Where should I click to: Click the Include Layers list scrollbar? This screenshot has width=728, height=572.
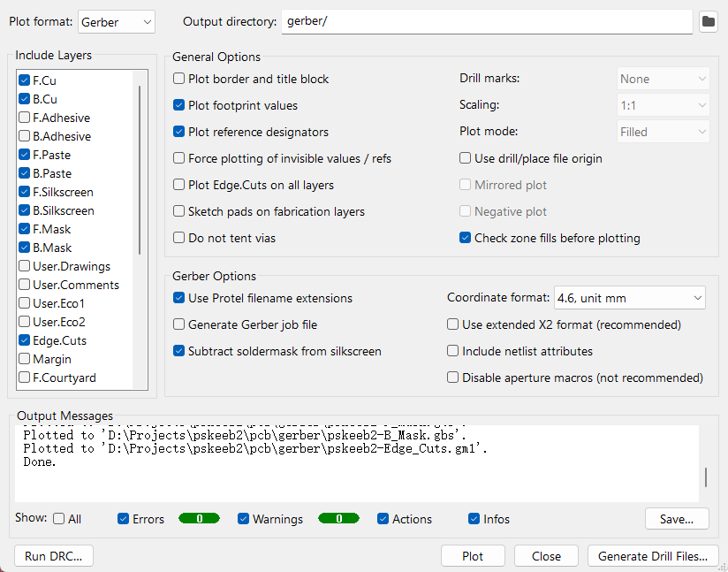coord(140,171)
